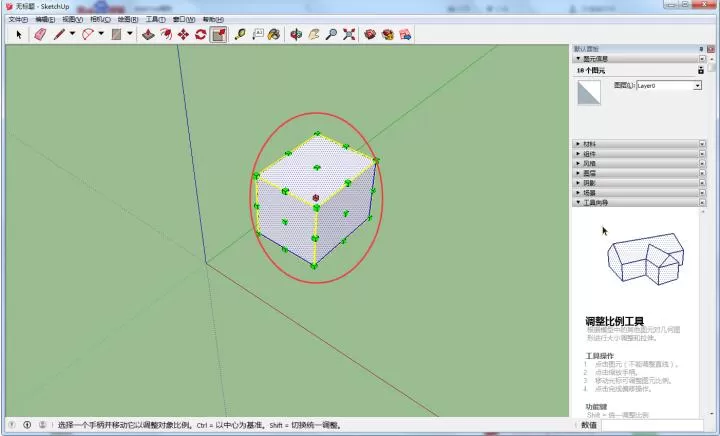The image size is (720, 436).
Task: Toggle the pin on the default tray
Action: [x=701, y=49]
